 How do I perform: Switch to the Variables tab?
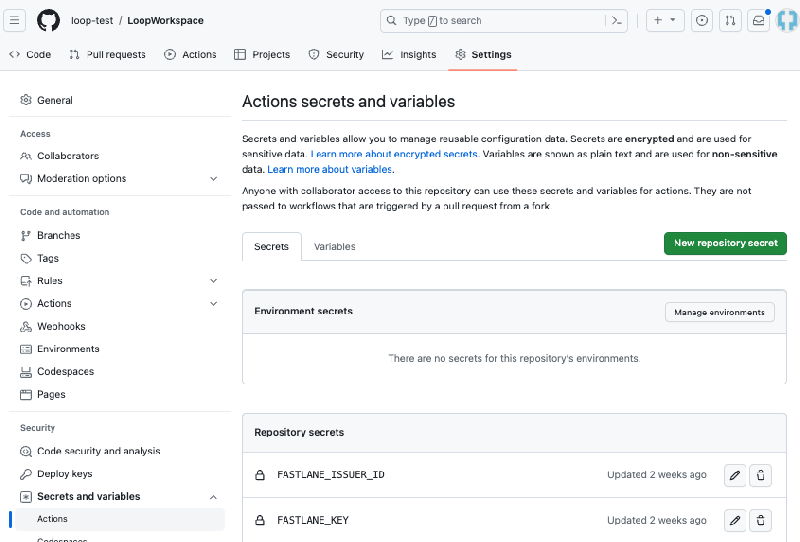tap(334, 246)
